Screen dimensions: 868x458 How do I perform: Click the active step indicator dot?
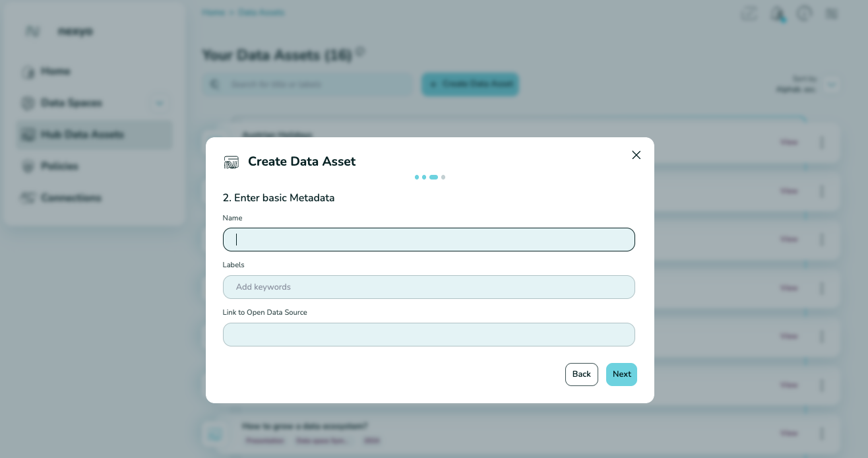pyautogui.click(x=433, y=177)
